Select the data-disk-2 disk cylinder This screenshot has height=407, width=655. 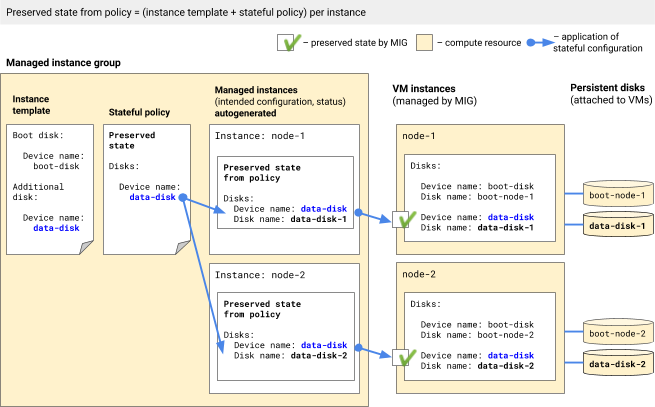(615, 364)
